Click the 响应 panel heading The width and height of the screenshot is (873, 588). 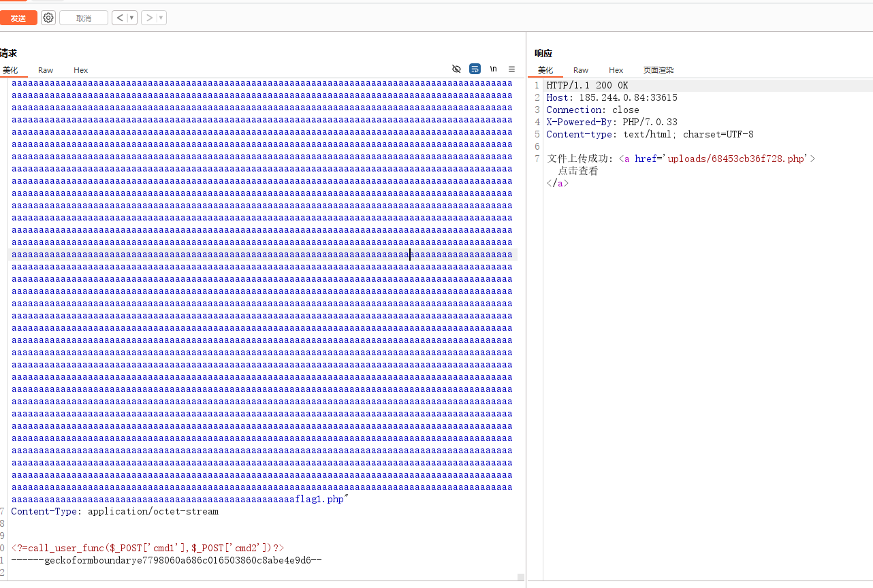point(543,53)
